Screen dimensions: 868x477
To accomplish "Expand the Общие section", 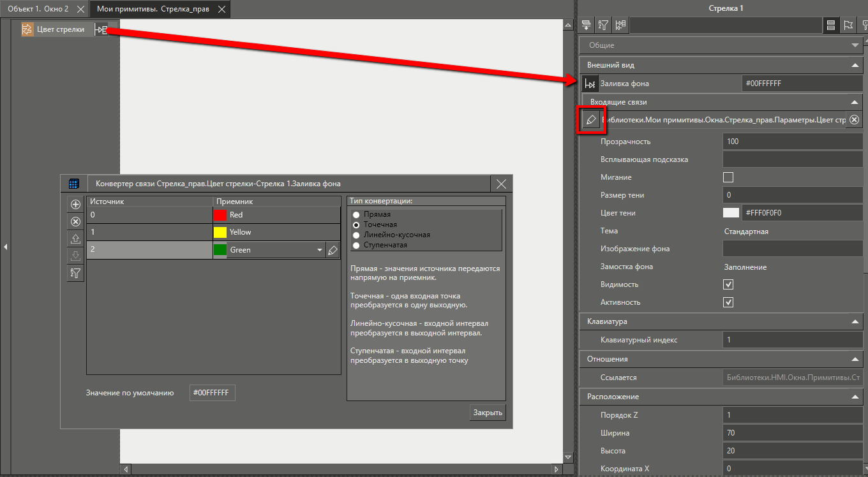I will [855, 45].
